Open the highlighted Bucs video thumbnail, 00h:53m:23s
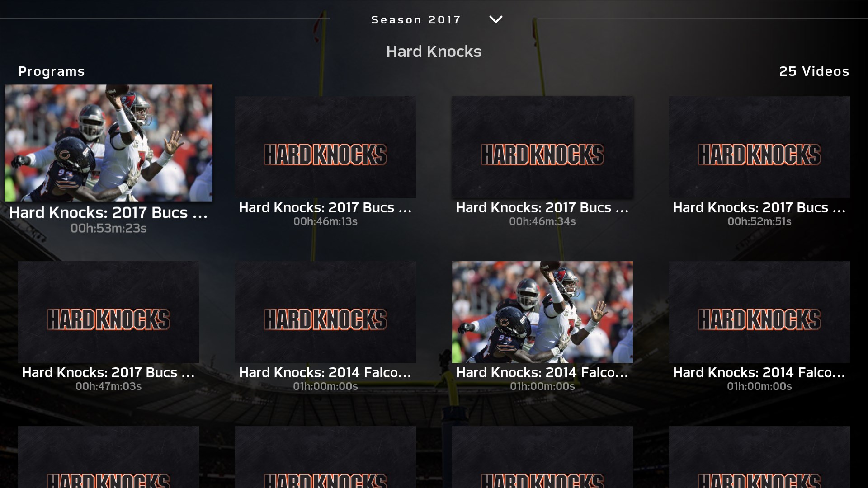The image size is (868, 488). (108, 143)
